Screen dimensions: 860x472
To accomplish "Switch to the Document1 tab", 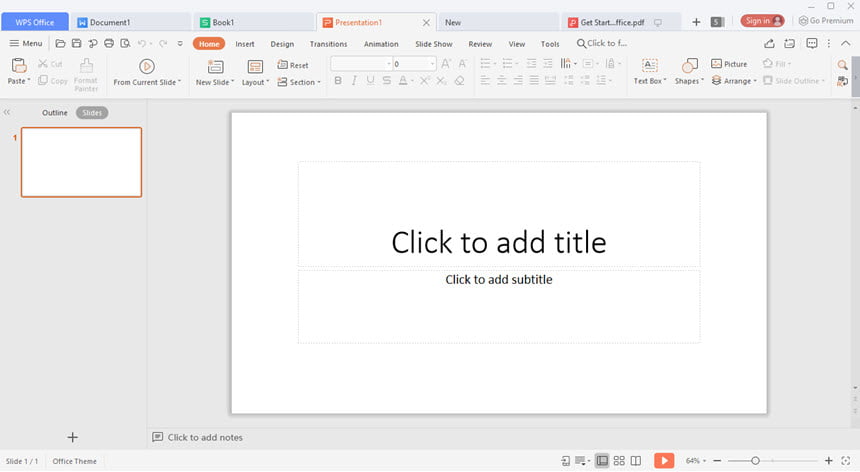I will point(131,22).
